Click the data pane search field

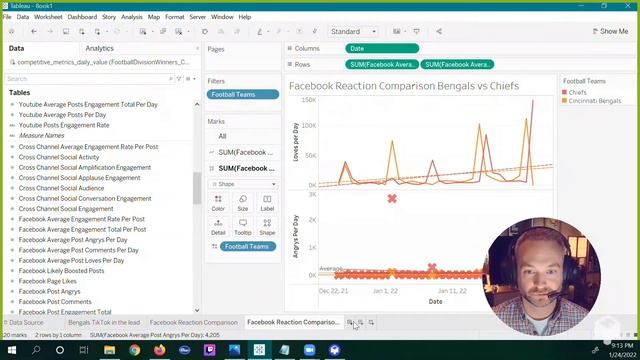point(89,79)
